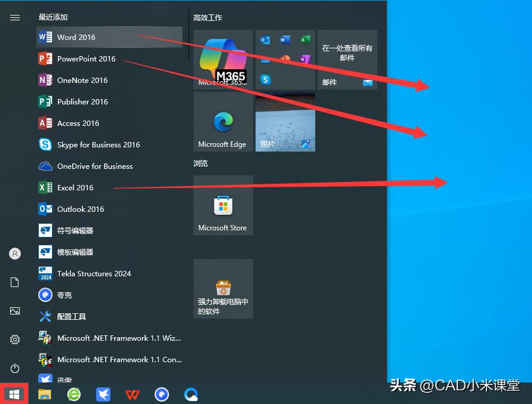Click the 高效工作 group heading
Screen dimensions: 532x404
(x=208, y=18)
